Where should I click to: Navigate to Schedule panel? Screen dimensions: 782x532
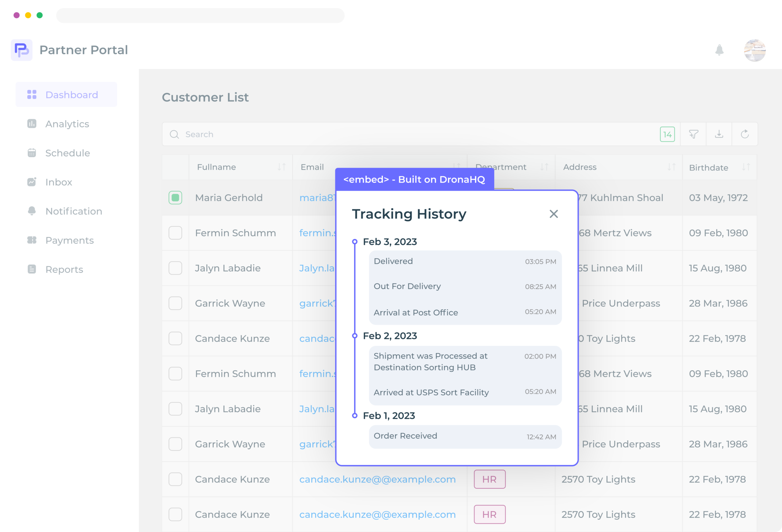(68, 153)
